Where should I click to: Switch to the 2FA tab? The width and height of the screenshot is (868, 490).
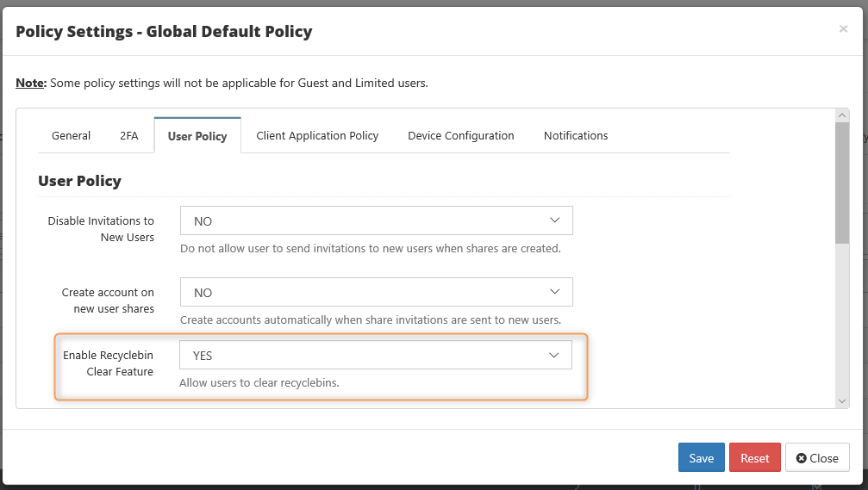pos(129,135)
